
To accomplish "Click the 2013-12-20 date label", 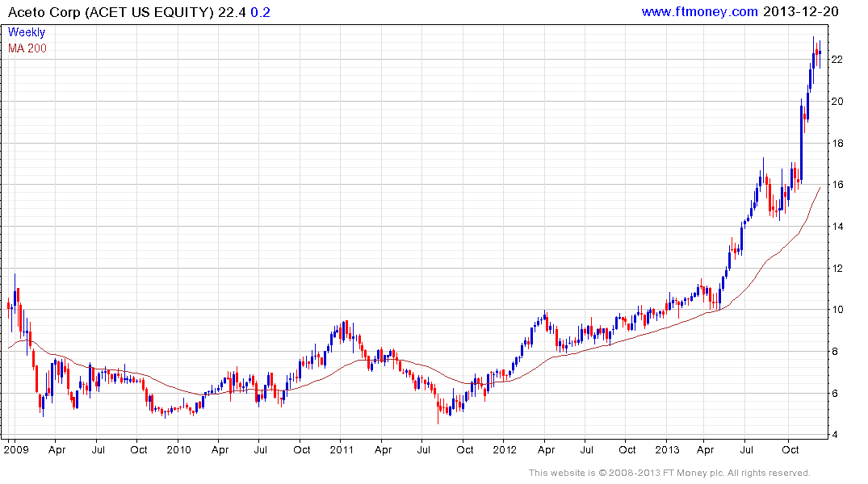I will tap(800, 11).
